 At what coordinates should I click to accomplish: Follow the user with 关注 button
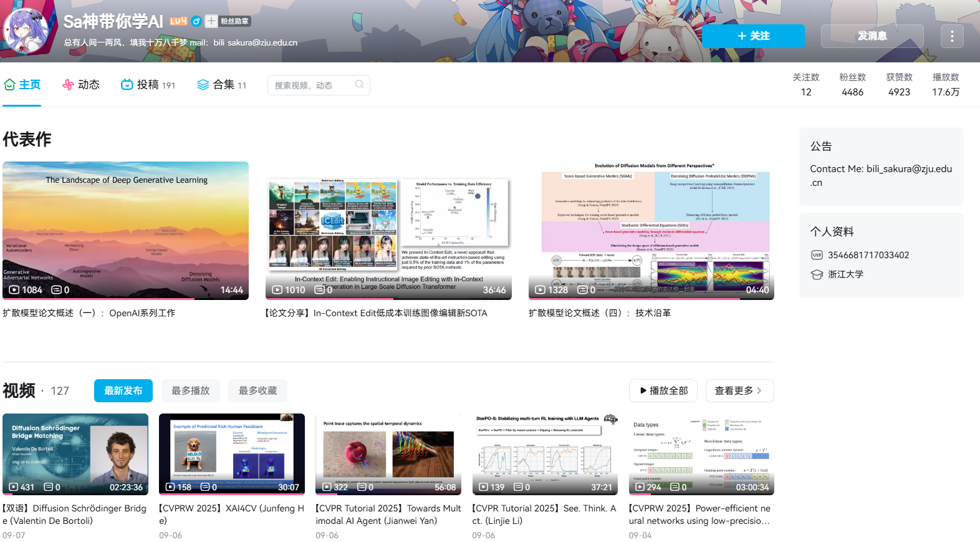click(753, 36)
